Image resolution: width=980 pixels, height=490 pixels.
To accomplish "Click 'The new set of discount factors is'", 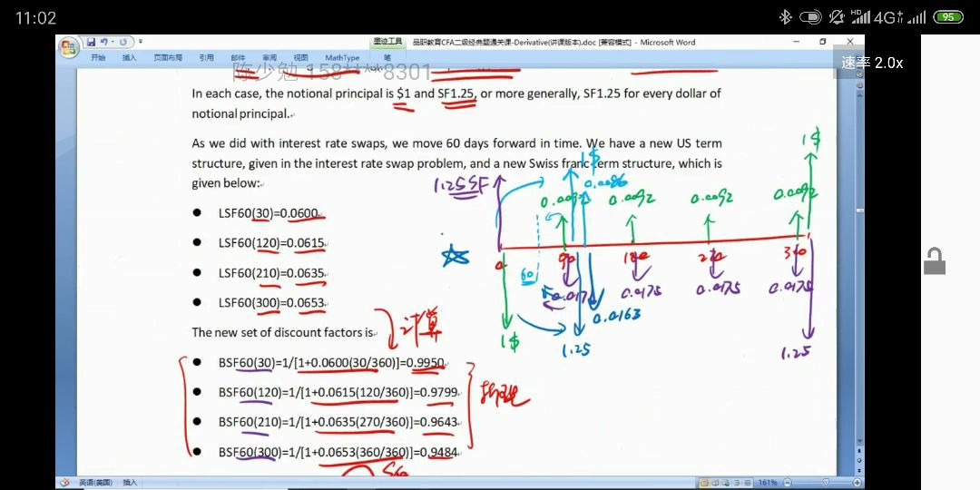I will tap(282, 332).
